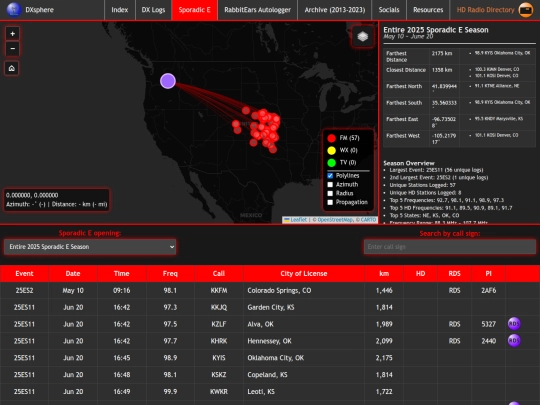Open the Index tab
540x405 pixels.
click(x=120, y=10)
